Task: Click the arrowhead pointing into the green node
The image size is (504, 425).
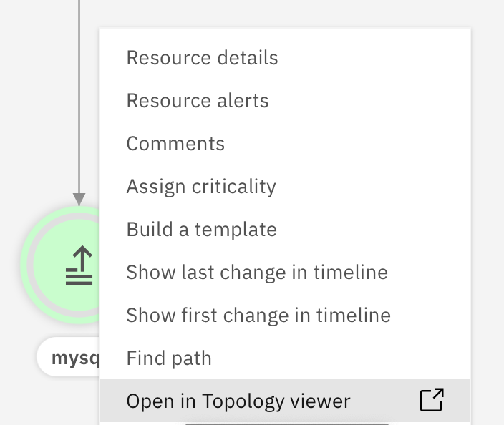Action: [x=79, y=199]
